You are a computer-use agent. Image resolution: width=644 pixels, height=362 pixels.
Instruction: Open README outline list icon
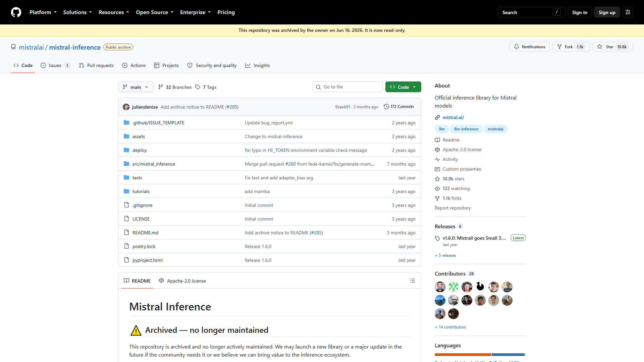[x=413, y=281]
